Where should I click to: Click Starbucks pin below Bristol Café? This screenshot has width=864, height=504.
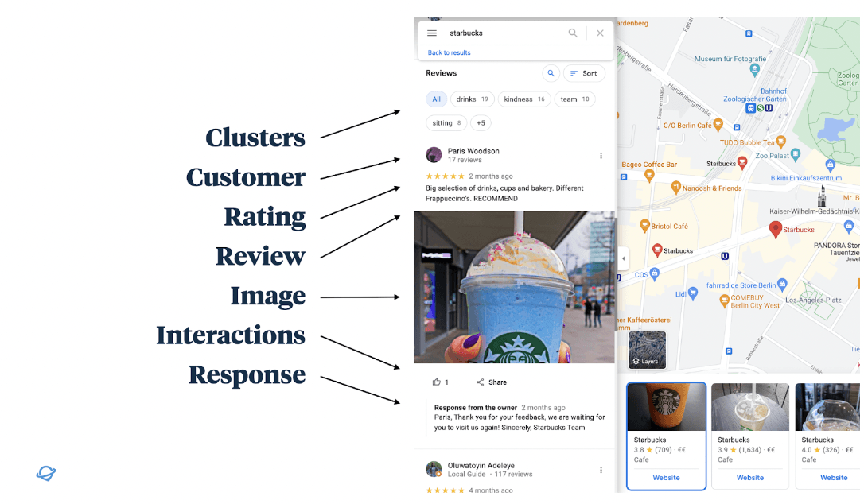[657, 250]
